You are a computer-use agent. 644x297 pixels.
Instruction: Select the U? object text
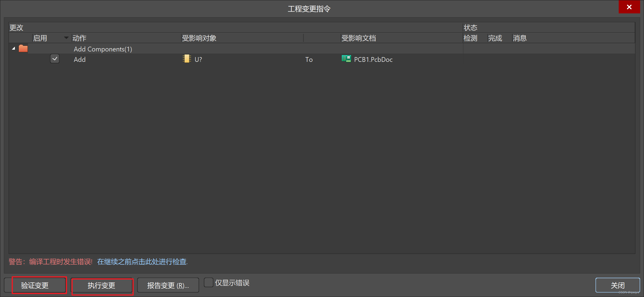coord(198,59)
